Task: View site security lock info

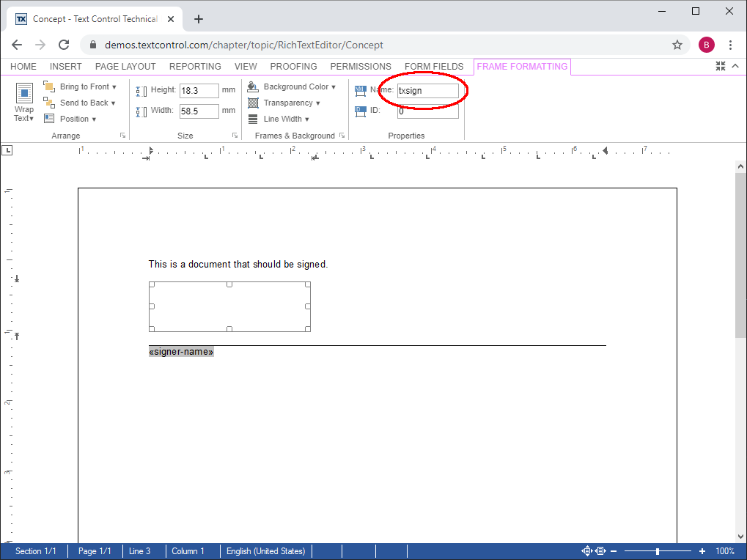Action: (x=93, y=45)
